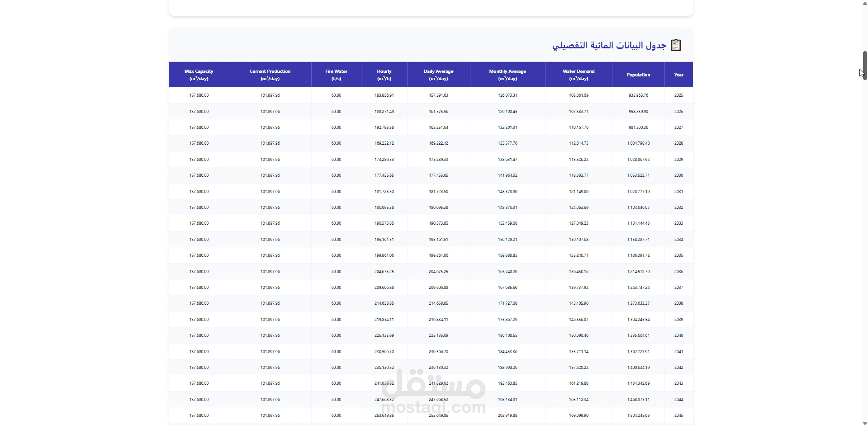The height and width of the screenshot is (425, 868).
Task: Click population value 1,004,798.48
Action: tap(638, 143)
